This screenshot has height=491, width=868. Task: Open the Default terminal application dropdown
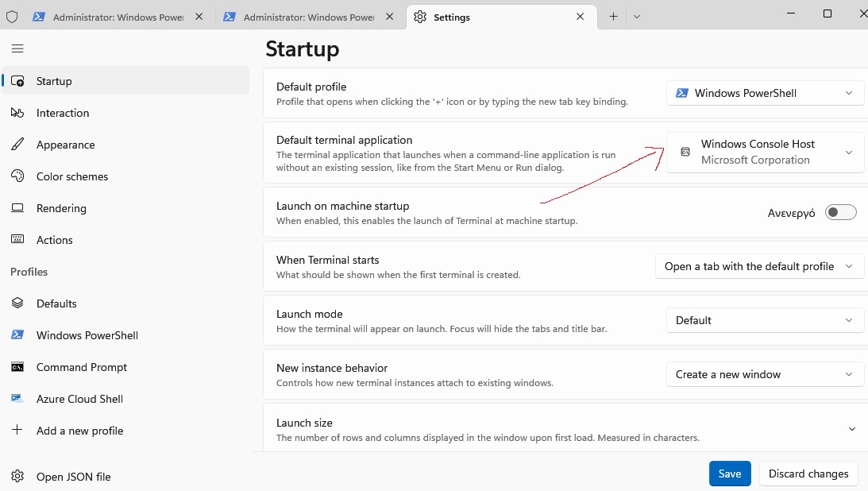[765, 153]
